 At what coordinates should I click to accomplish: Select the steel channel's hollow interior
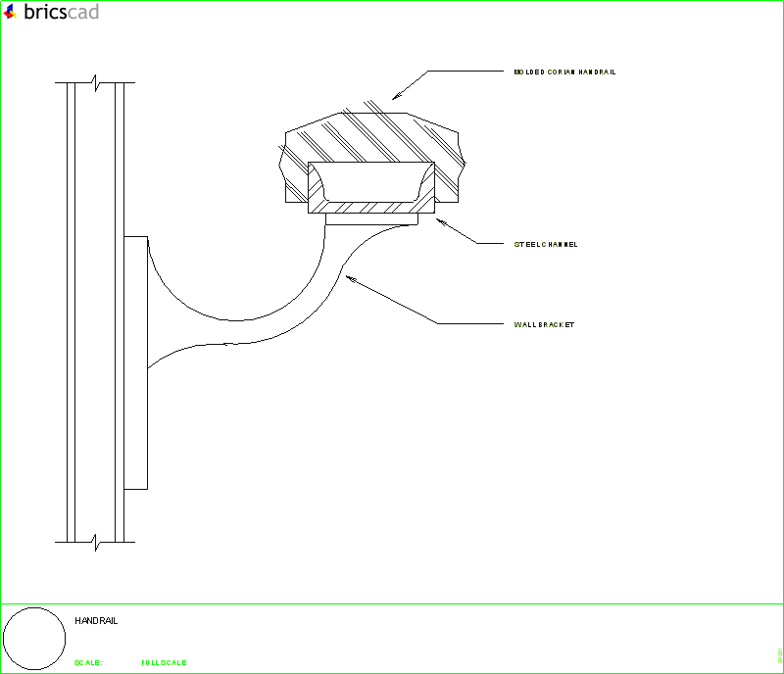click(x=371, y=182)
